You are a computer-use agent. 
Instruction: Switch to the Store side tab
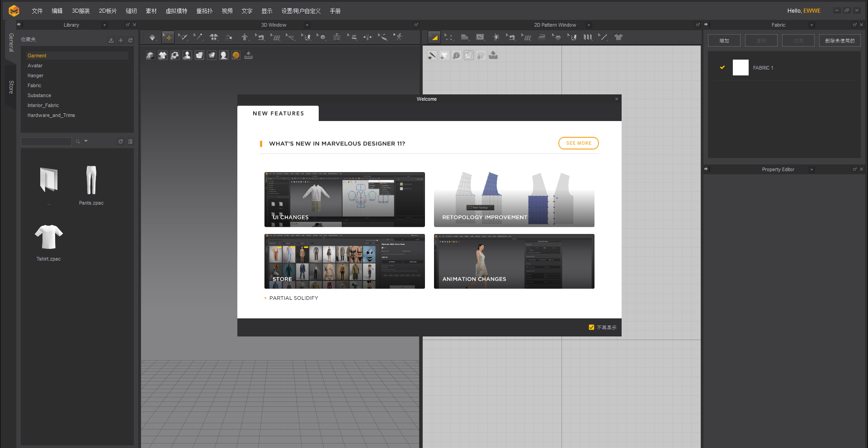point(11,87)
